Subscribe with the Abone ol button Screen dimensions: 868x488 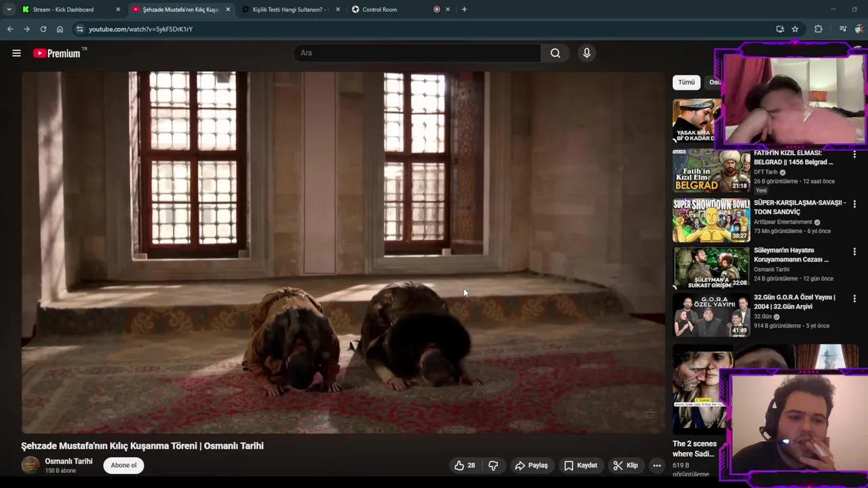(123, 465)
